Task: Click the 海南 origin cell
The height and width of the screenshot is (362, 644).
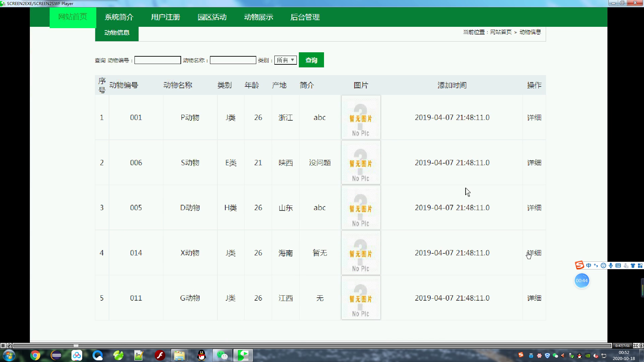Action: tap(286, 253)
